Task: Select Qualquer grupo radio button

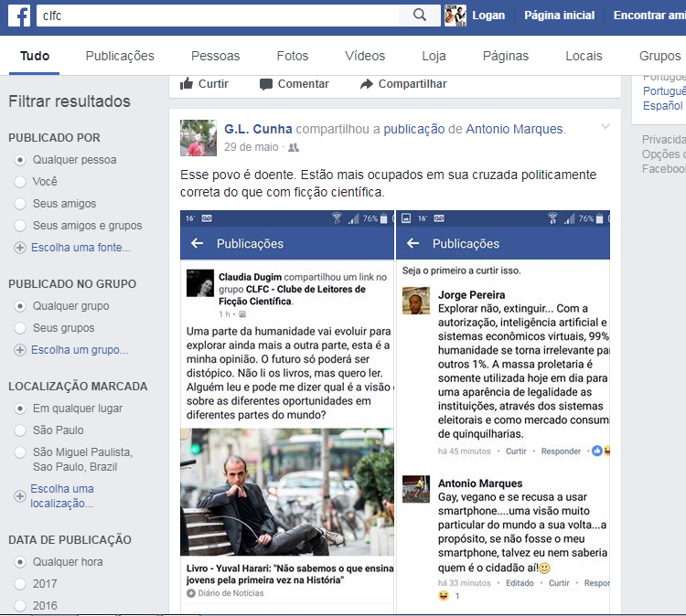Action: click(x=20, y=306)
